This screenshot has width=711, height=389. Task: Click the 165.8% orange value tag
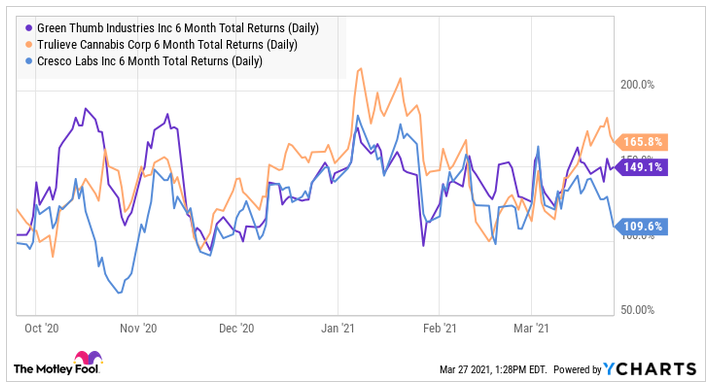tap(641, 142)
